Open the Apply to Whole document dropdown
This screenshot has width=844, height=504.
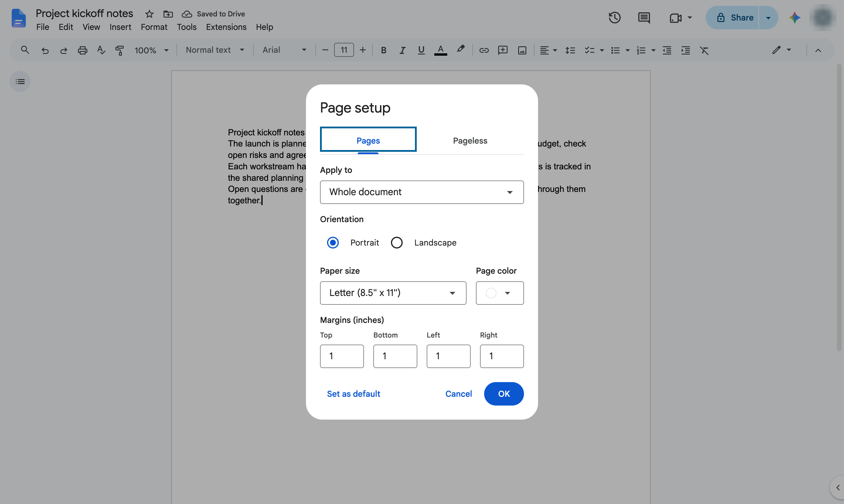[x=421, y=192]
